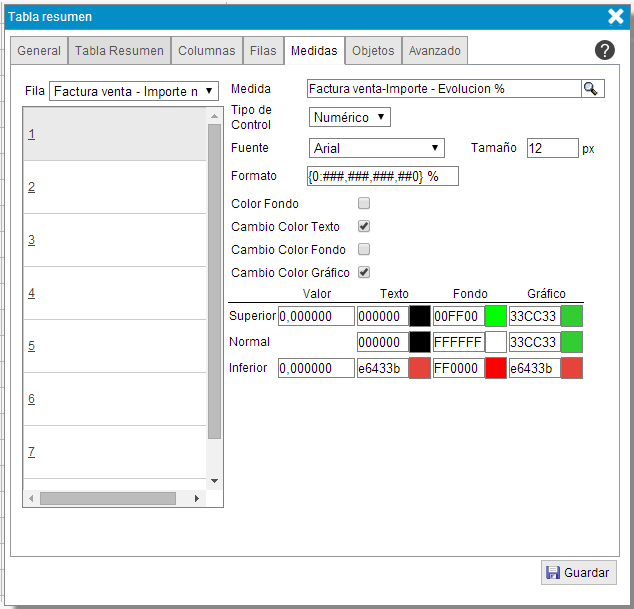Image resolution: width=634 pixels, height=609 pixels.
Task: Choose the Normal Gráfico green swatch
Action: coord(571,342)
